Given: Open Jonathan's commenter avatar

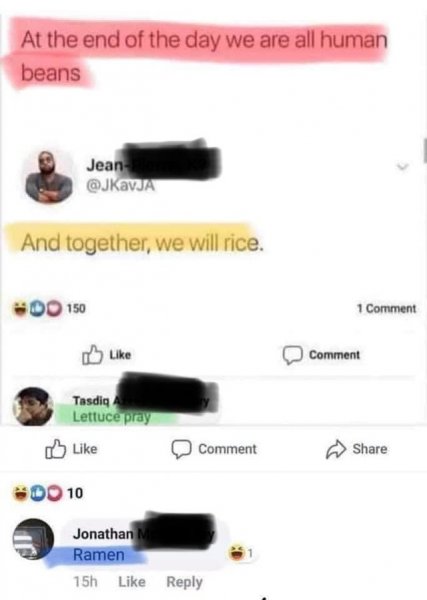Looking at the screenshot, I should pyautogui.click(x=33, y=539).
